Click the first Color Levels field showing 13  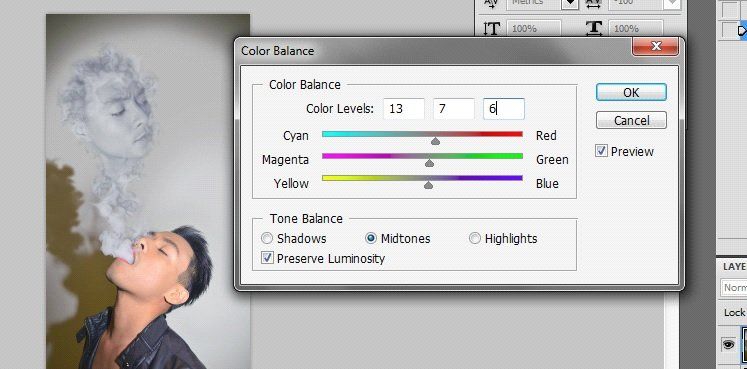(x=404, y=109)
